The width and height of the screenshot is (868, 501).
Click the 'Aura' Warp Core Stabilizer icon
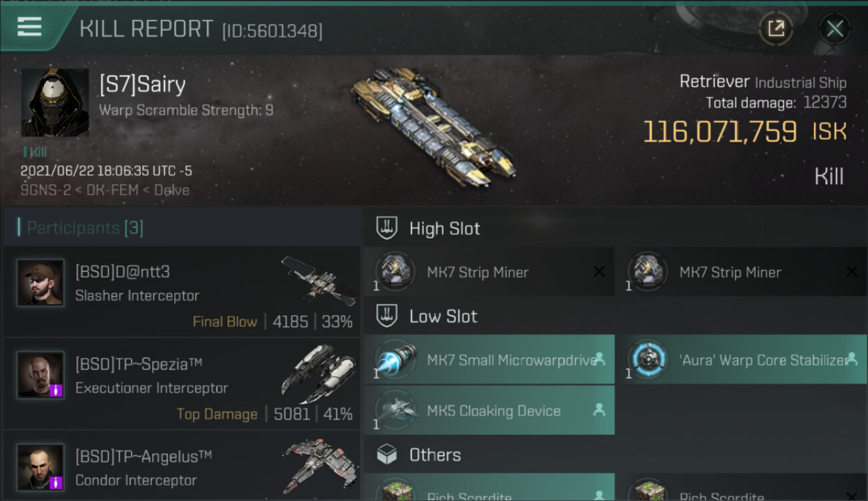[648, 359]
